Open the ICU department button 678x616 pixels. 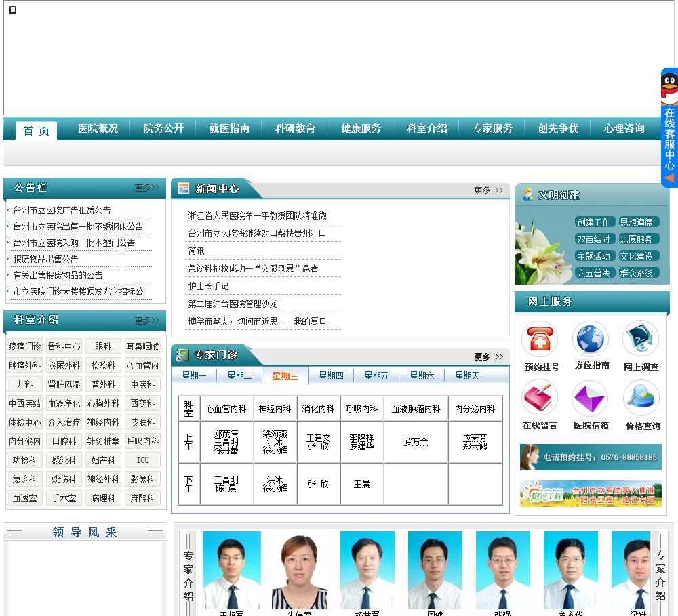click(x=142, y=460)
